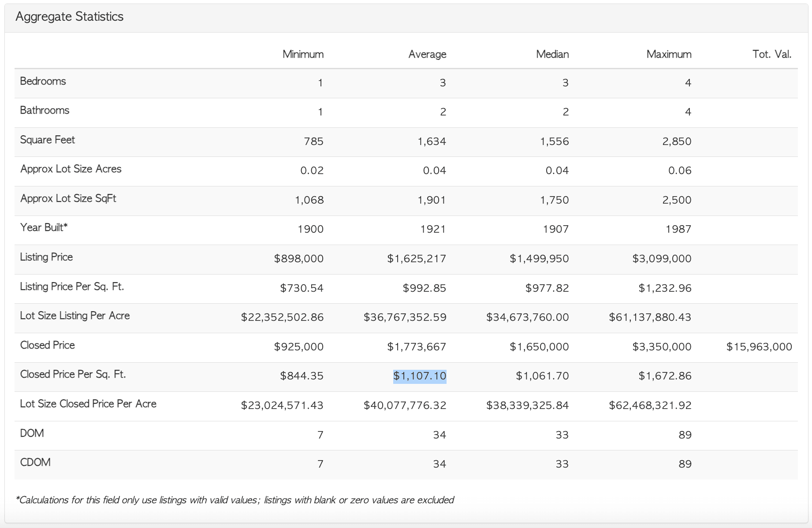The height and width of the screenshot is (528, 812).
Task: Click the highlighted $1,107.10 average value
Action: point(420,376)
